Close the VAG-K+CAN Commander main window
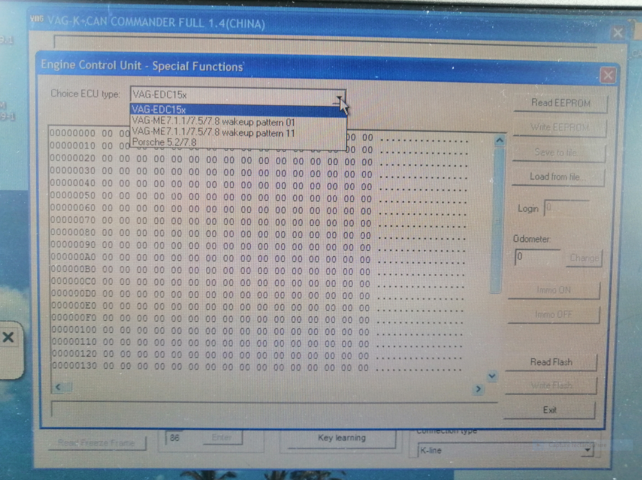This screenshot has width=642, height=480. (618, 32)
